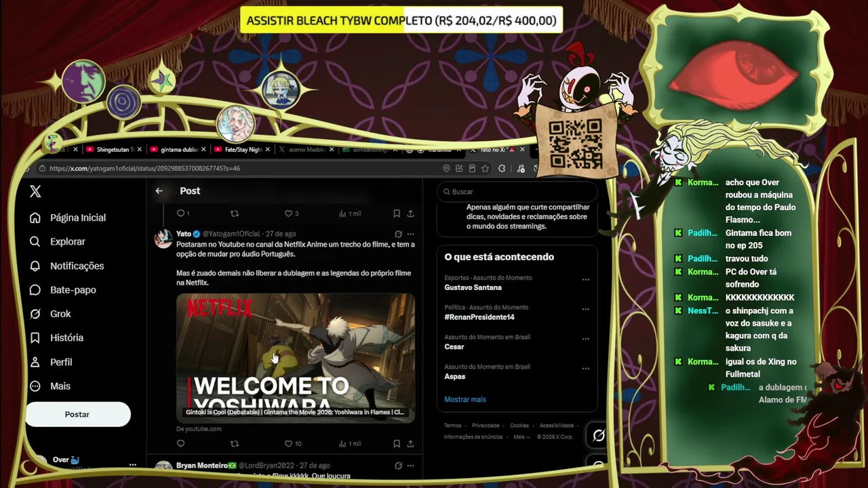The width and height of the screenshot is (868, 488).
Task: Open options for Cesar trend
Action: pos(585,339)
